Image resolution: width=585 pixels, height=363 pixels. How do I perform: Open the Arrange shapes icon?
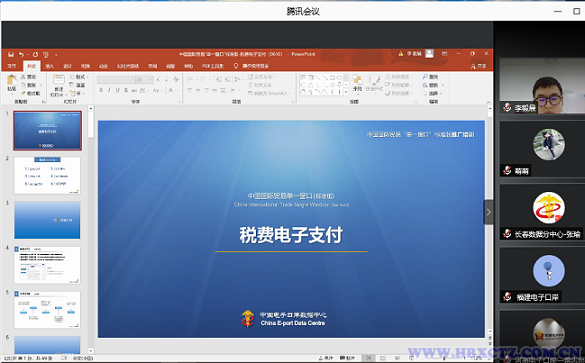click(357, 83)
